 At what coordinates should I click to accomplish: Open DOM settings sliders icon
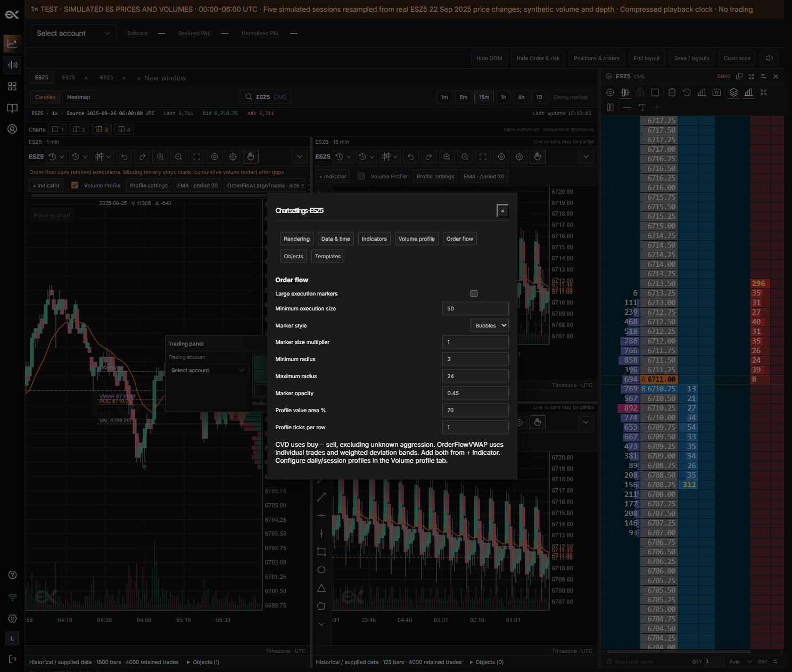point(764,76)
